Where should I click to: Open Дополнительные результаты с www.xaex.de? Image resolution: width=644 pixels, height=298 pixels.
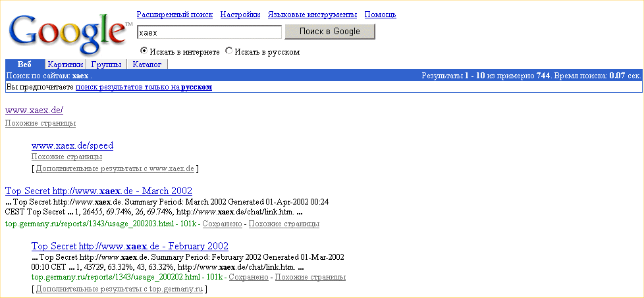pos(115,168)
